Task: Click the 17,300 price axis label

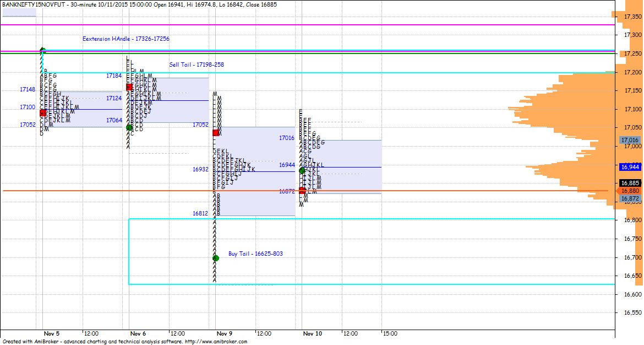Action: click(x=633, y=35)
